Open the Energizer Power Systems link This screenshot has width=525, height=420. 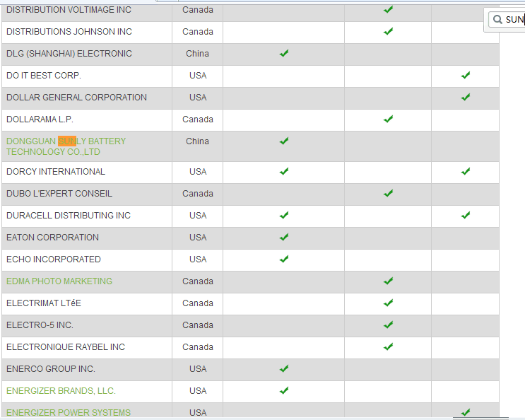pos(69,412)
